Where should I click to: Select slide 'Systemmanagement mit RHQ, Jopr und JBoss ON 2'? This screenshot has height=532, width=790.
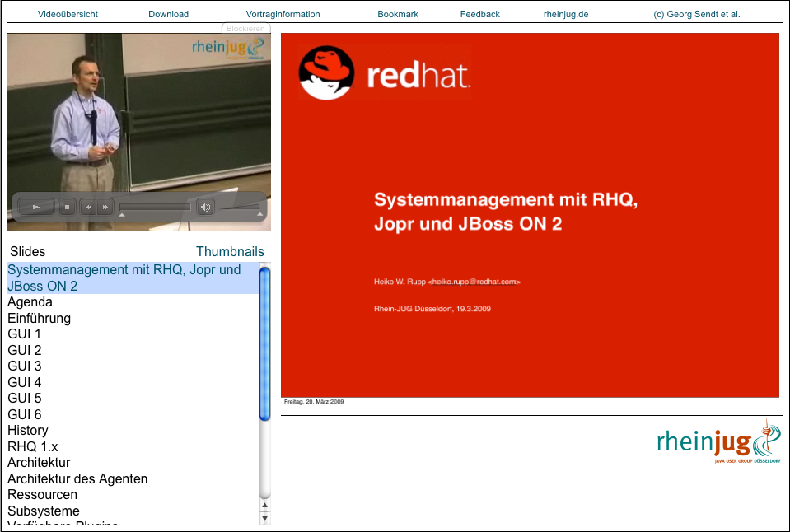coord(133,278)
